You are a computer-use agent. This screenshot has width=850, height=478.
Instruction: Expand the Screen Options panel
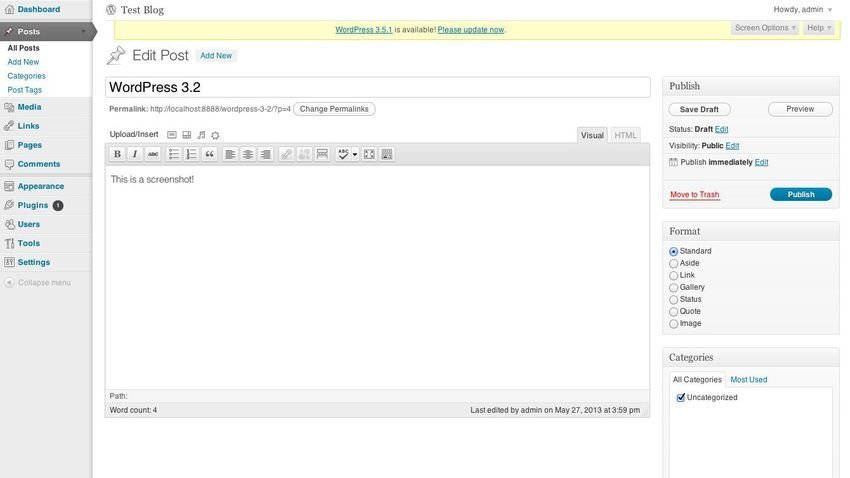(765, 28)
